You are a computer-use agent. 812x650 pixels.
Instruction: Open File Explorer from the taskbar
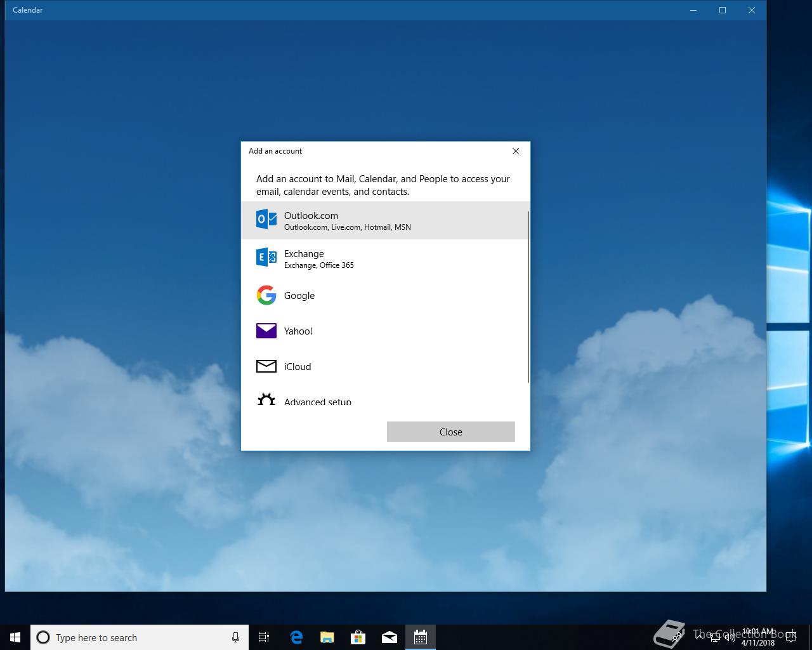coord(327,637)
